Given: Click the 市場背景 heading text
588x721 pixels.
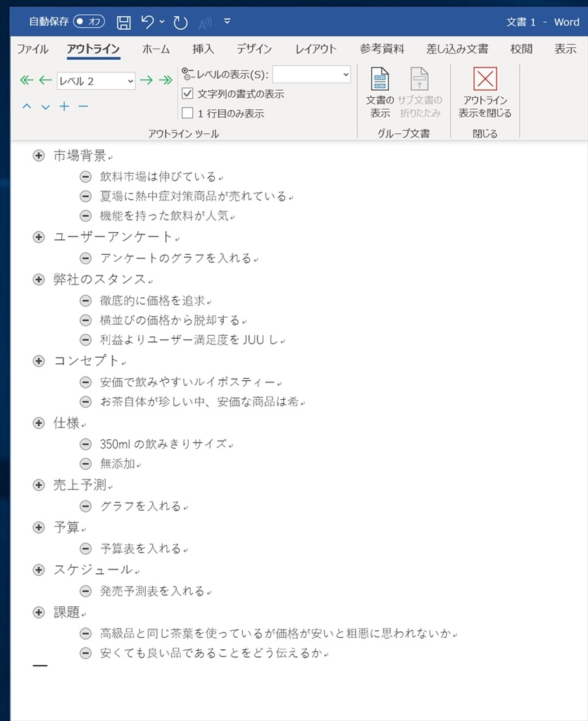Looking at the screenshot, I should pyautogui.click(x=80, y=156).
